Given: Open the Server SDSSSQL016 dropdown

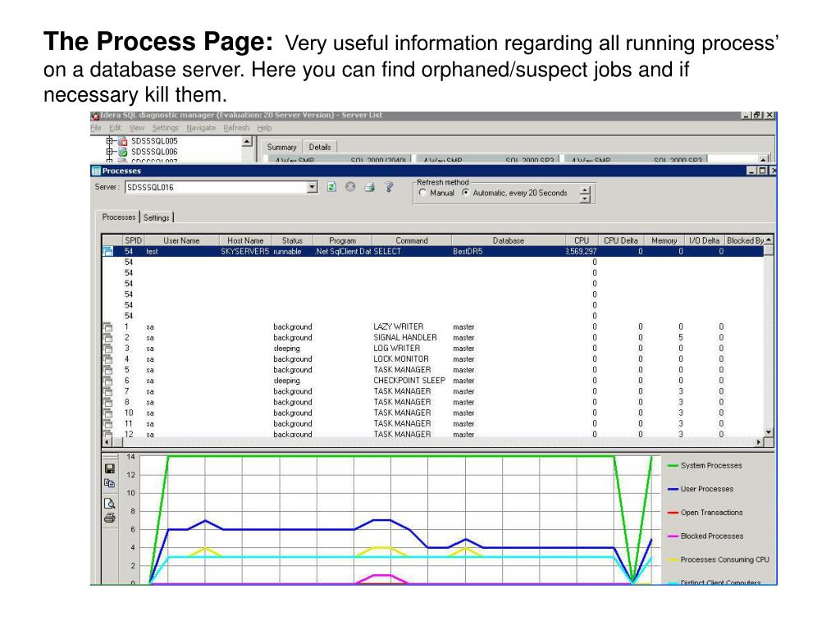Looking at the screenshot, I should (x=313, y=187).
